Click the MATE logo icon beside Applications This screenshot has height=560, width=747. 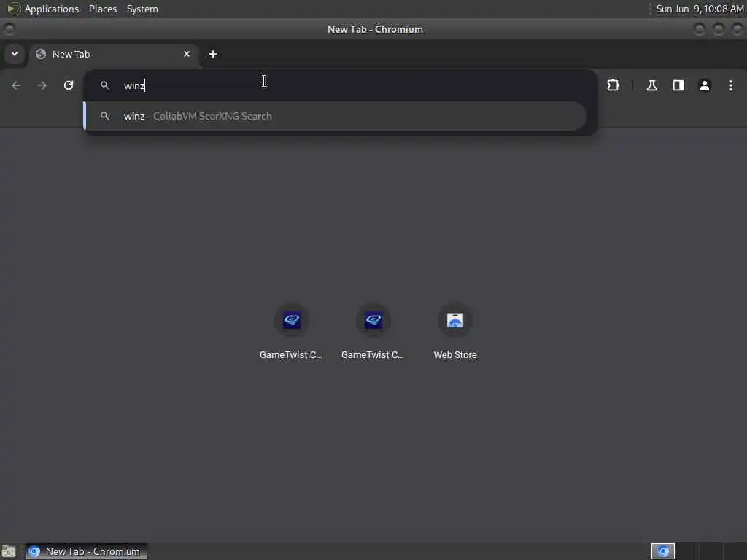pyautogui.click(x=13, y=9)
